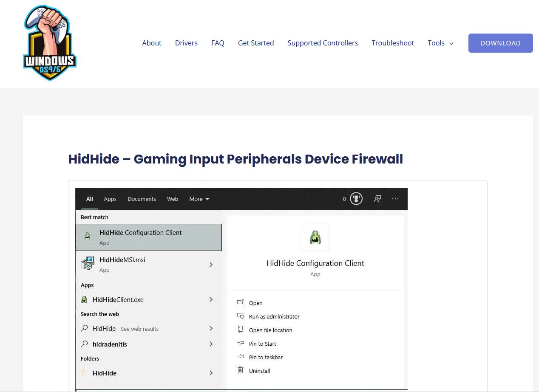Click the Search the web section label
Screen dimensions: 539x392
(x=100, y=314)
